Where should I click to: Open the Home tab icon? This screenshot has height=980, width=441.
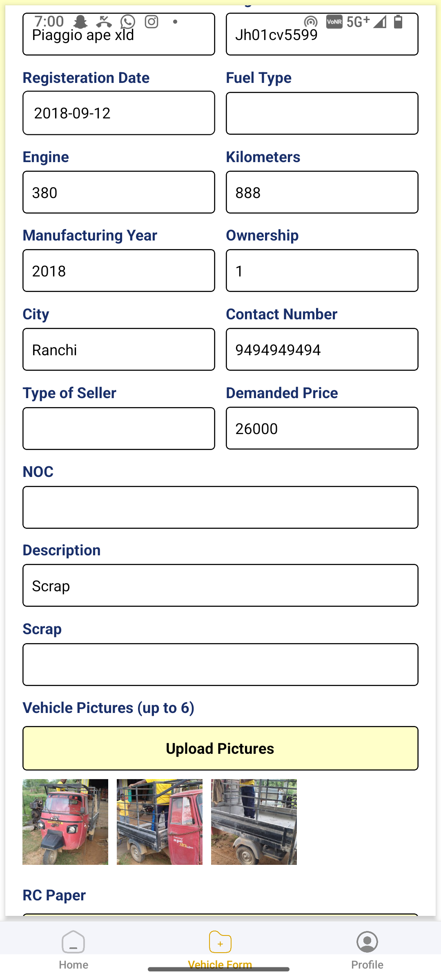[73, 942]
